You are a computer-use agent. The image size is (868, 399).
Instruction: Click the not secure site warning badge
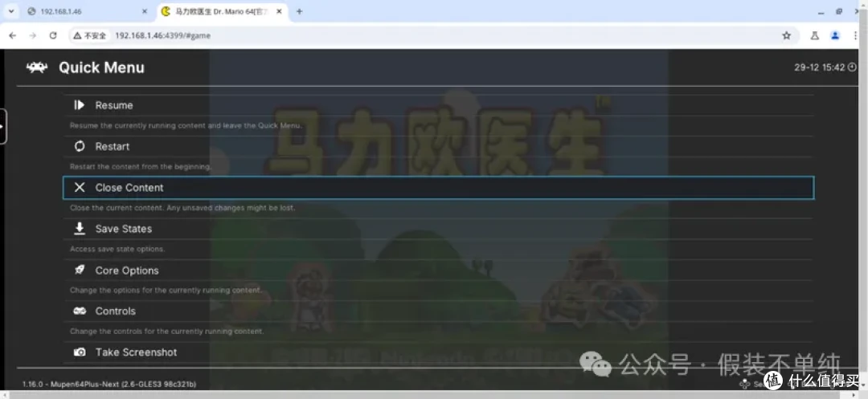[90, 35]
